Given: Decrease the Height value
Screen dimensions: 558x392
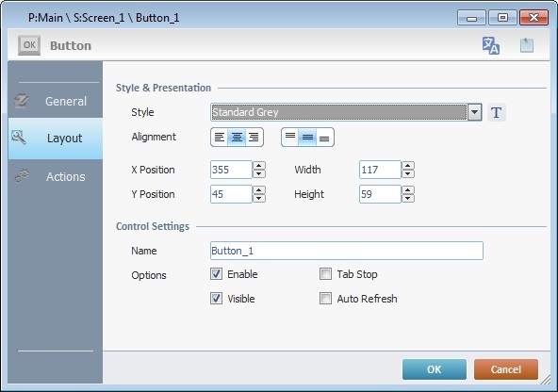Looking at the screenshot, I should pyautogui.click(x=408, y=199).
